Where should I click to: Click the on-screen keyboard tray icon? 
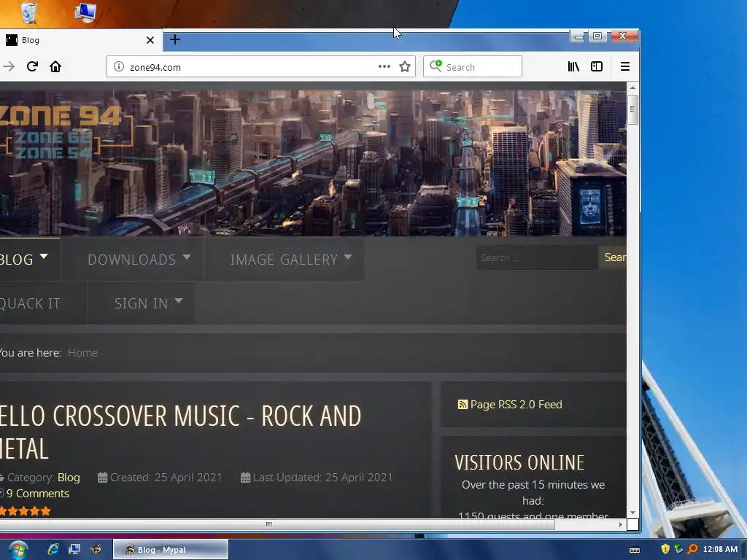tap(635, 550)
